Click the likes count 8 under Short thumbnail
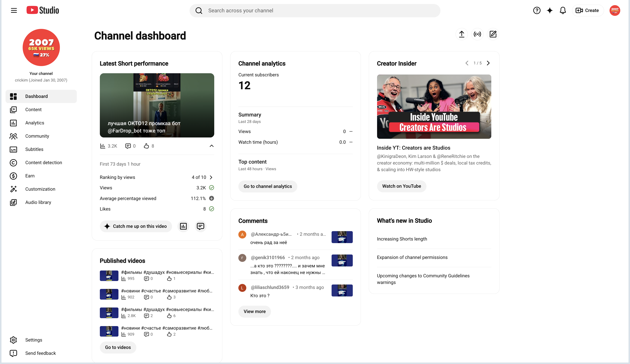Screen dimensions: 630x364 click(x=149, y=146)
